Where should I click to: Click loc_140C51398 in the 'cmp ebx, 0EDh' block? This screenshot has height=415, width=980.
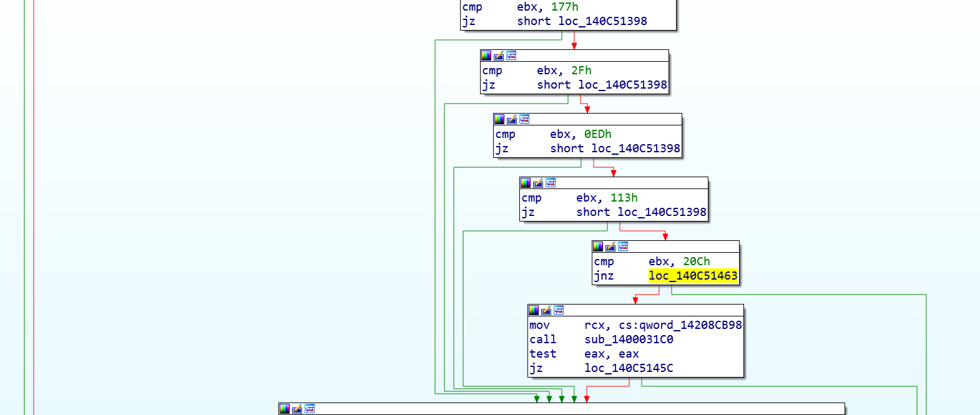pos(635,149)
